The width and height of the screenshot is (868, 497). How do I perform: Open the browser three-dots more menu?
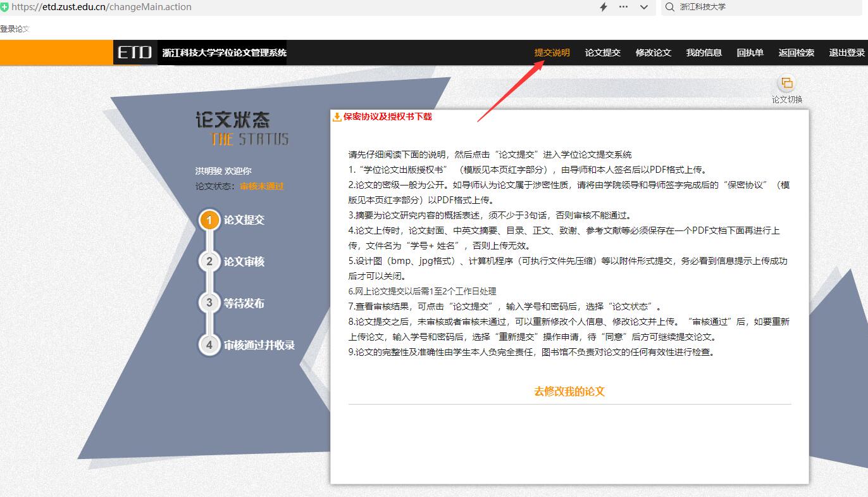click(x=623, y=7)
